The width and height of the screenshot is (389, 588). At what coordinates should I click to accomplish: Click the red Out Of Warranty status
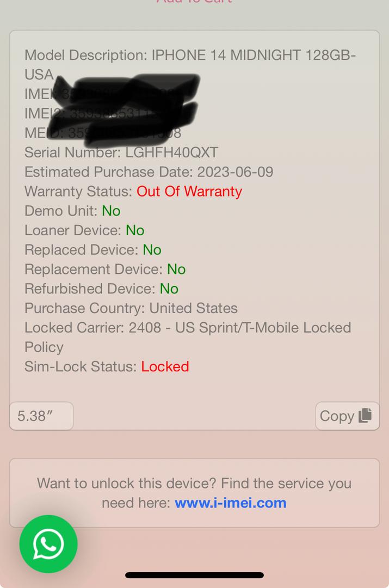(x=189, y=191)
